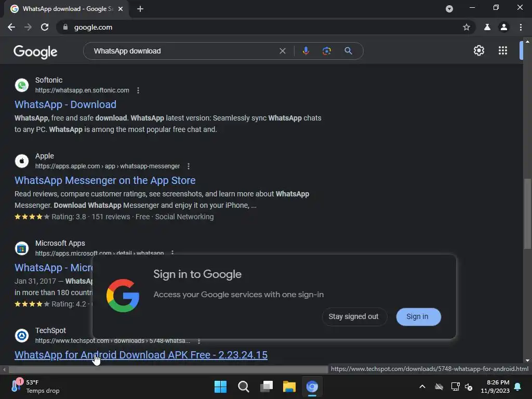Choose Stay signed out

[353, 316]
